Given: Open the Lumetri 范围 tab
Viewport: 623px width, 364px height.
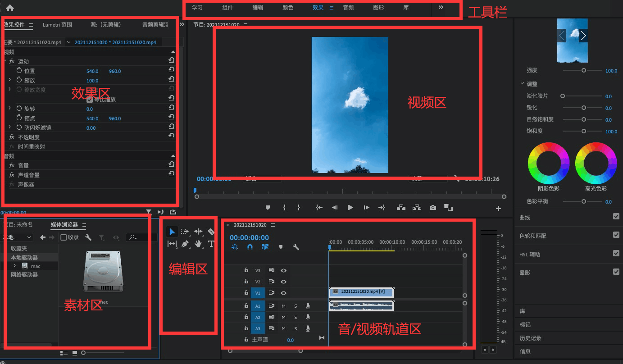Looking at the screenshot, I should pos(57,25).
